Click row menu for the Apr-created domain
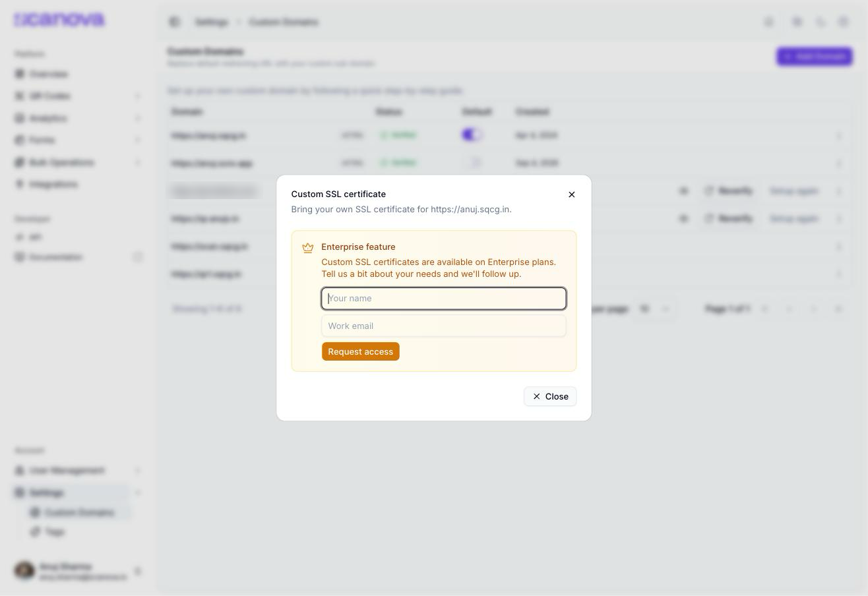Viewport: 868px width, 596px height. 839,136
